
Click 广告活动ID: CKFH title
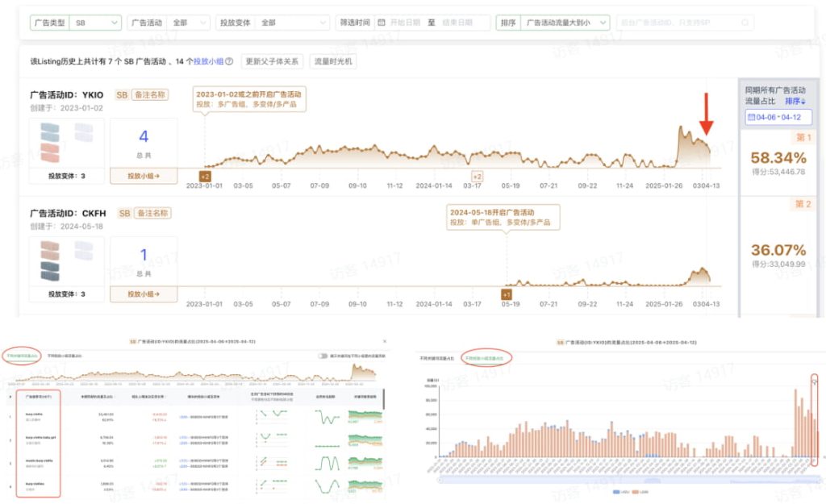point(68,213)
